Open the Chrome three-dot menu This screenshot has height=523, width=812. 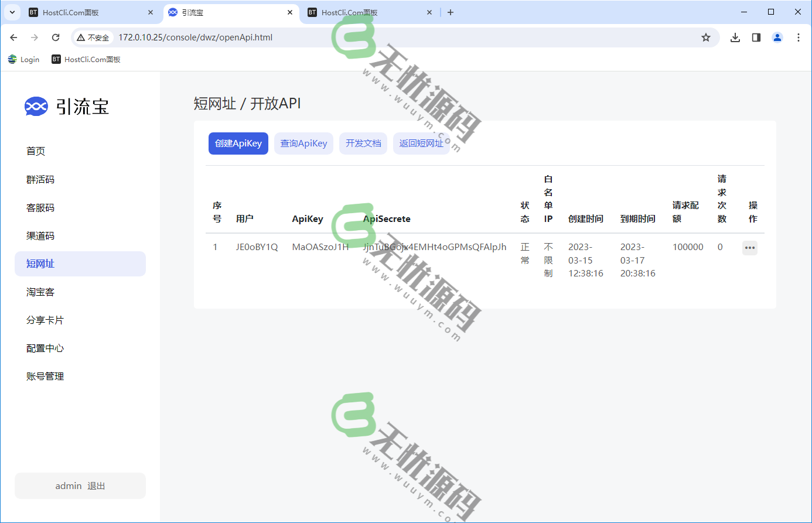798,37
